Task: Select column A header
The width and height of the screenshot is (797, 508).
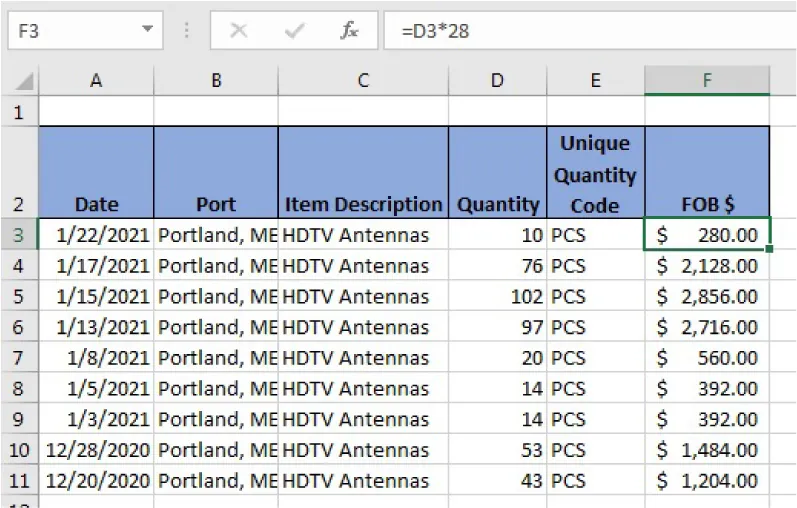Action: tap(96, 81)
